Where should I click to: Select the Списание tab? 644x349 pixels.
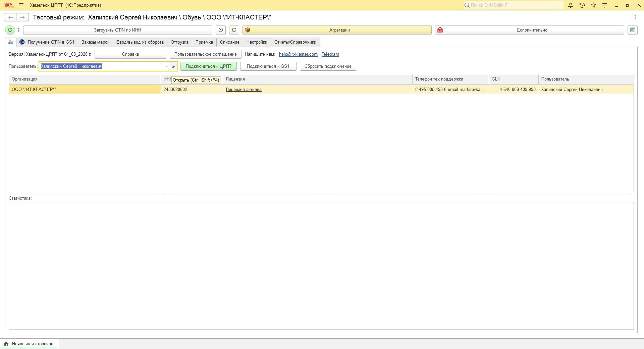tap(230, 42)
